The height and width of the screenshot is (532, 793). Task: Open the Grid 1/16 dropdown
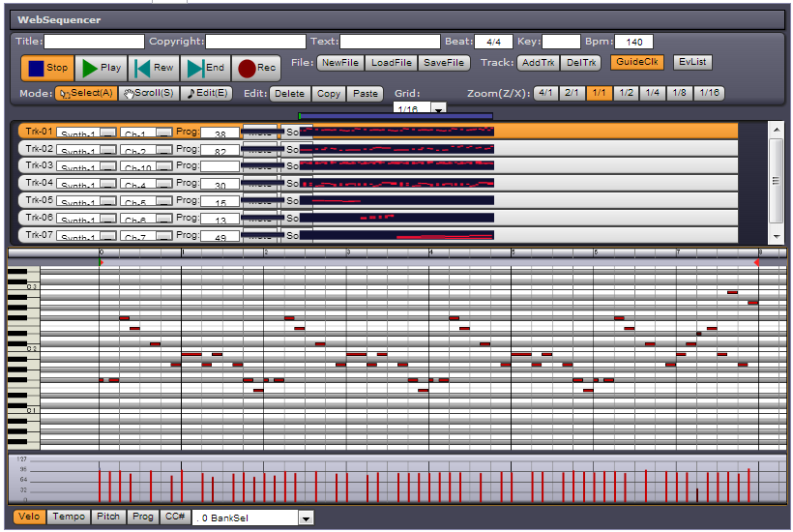439,110
